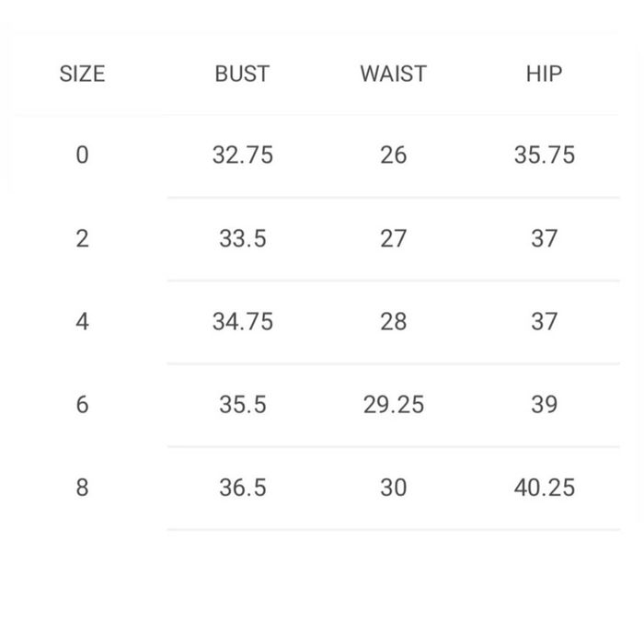Viewport: 644px width, 644px height.
Task: Select size 6 in the size column
Action: tap(82, 405)
